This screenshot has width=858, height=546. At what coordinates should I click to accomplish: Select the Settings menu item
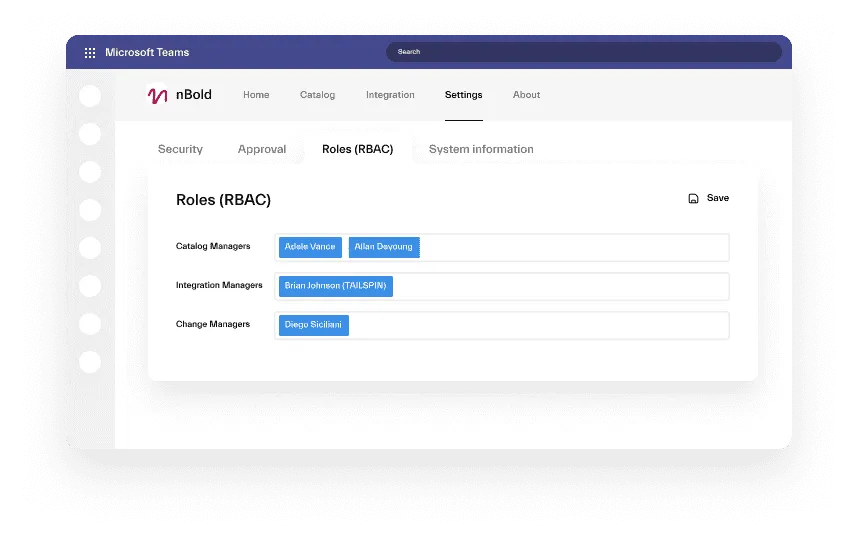(463, 95)
